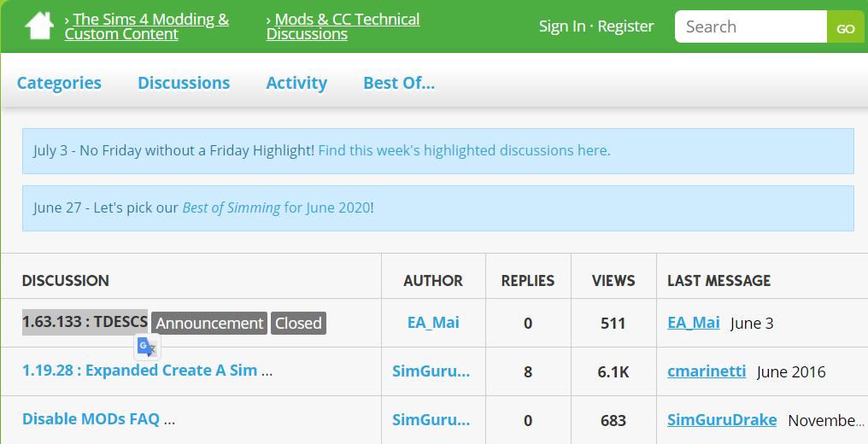Image resolution: width=868 pixels, height=444 pixels.
Task: Click the Google Translate popup icon
Action: click(x=147, y=347)
